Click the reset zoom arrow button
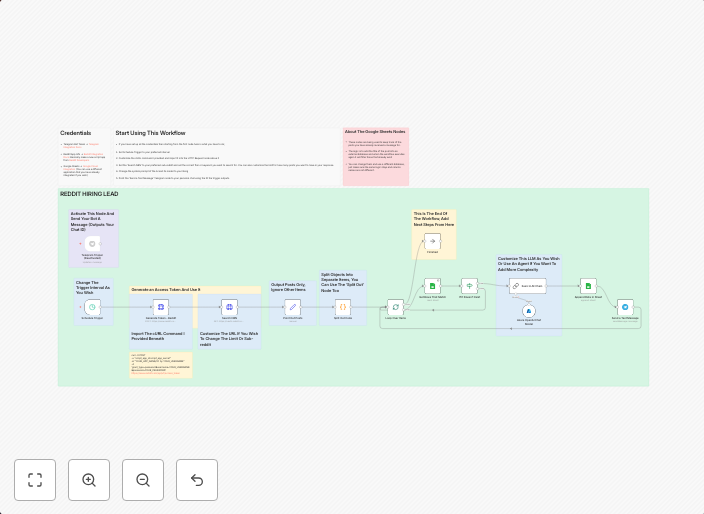The height and width of the screenshot is (514, 704). (197, 480)
